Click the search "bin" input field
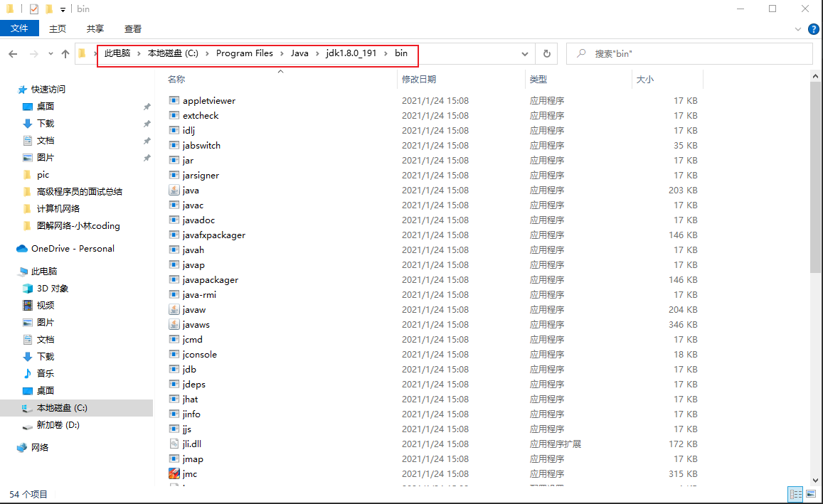The height and width of the screenshot is (504, 823). coord(689,53)
